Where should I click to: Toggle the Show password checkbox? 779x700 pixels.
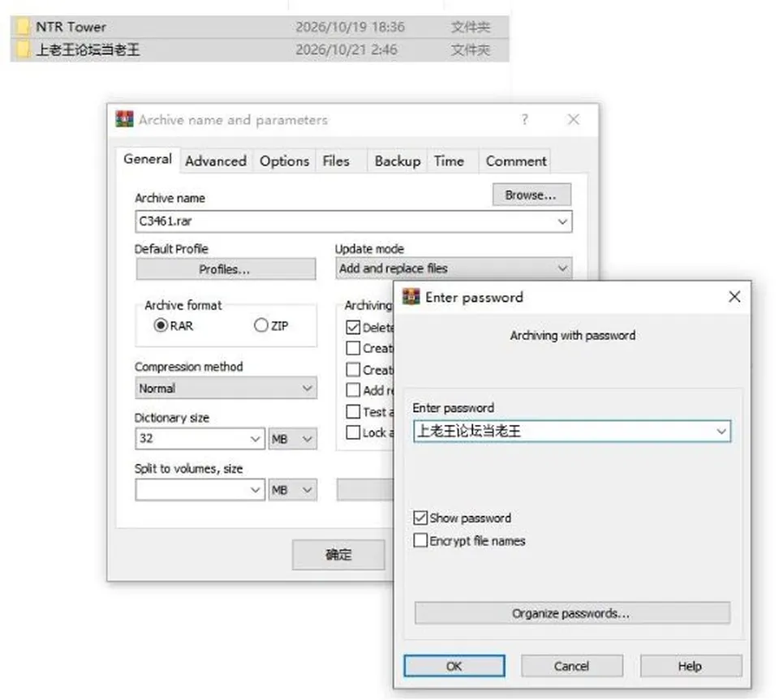click(x=420, y=517)
